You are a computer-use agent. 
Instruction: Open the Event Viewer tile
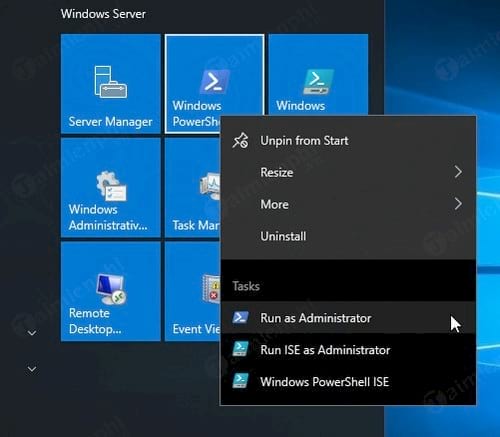193,291
